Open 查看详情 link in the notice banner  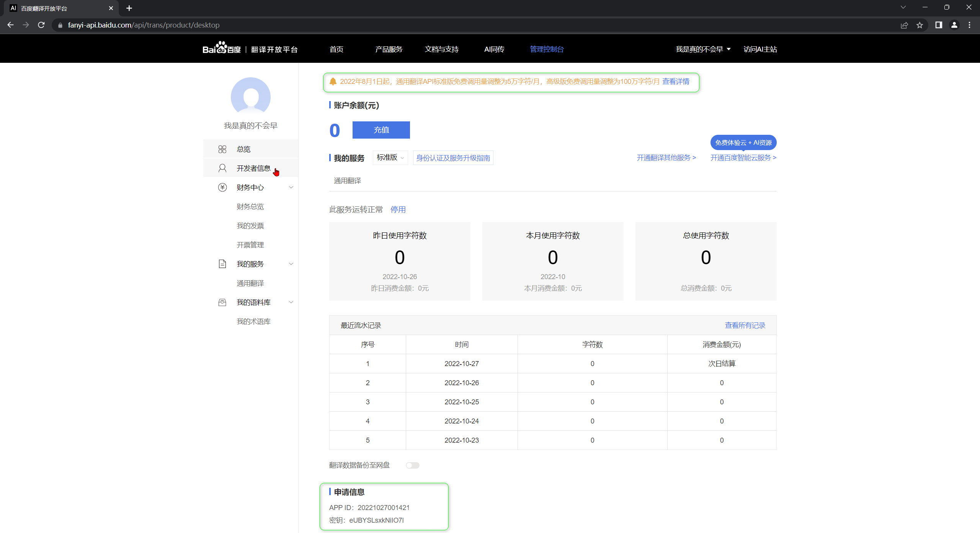(x=676, y=82)
